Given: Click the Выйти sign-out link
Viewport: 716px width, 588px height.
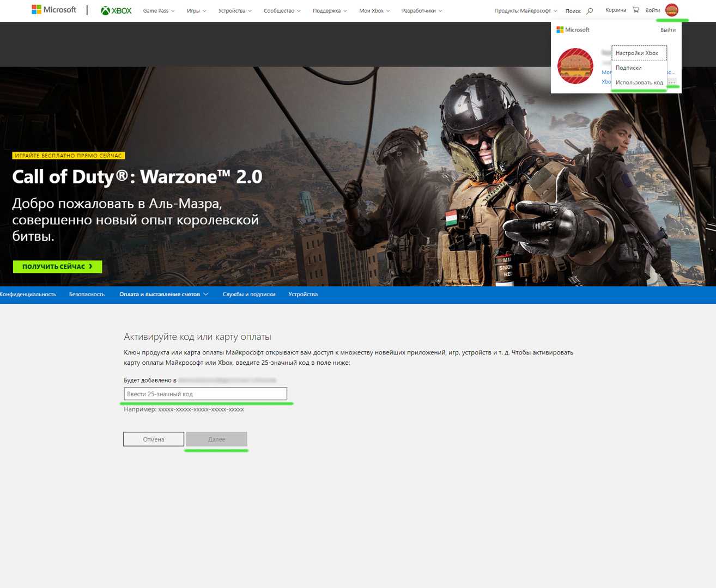Looking at the screenshot, I should click(668, 30).
